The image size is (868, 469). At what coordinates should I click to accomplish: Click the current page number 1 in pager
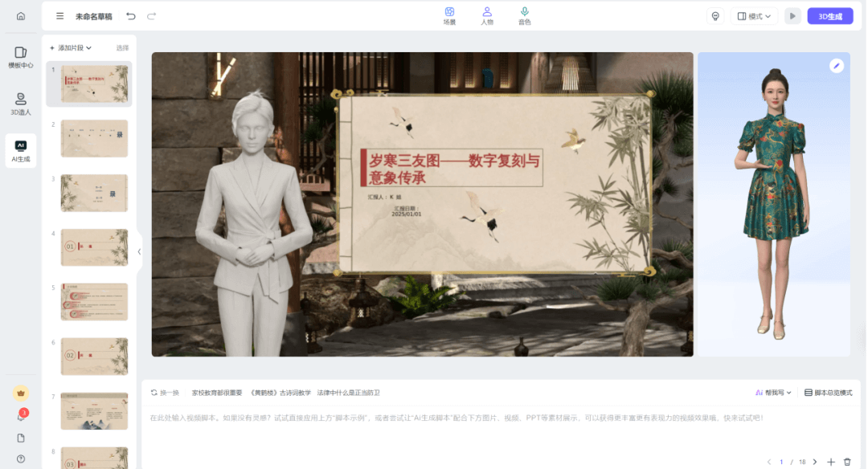(x=781, y=462)
